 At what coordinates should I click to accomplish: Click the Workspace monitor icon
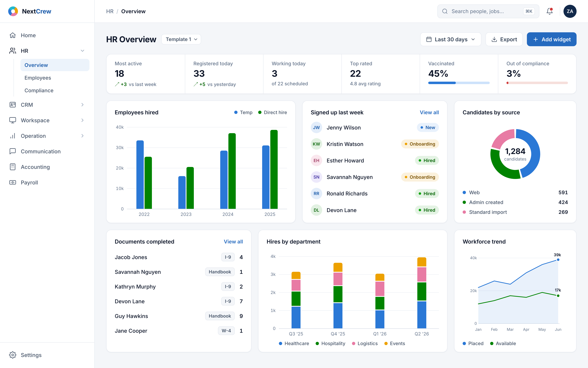point(13,120)
